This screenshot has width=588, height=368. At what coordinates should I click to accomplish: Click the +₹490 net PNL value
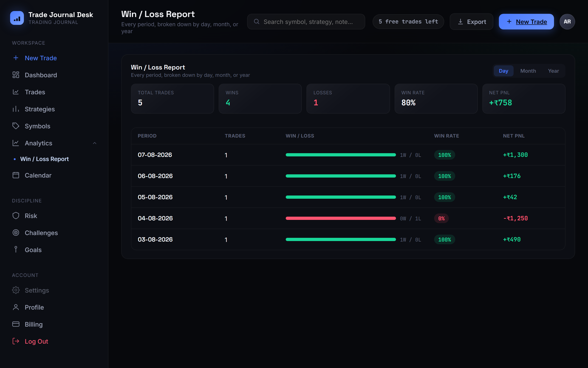[512, 239]
